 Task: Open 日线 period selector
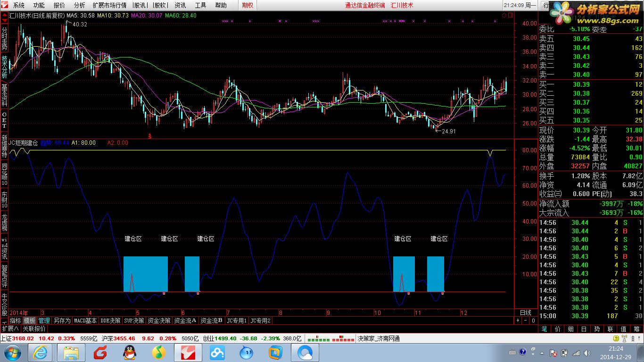point(526,313)
